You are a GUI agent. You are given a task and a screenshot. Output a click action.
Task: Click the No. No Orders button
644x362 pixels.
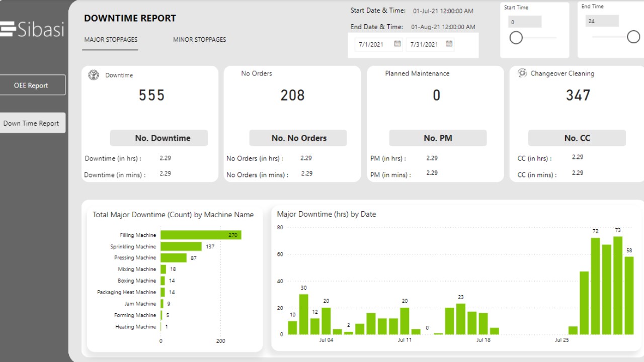pyautogui.click(x=298, y=138)
